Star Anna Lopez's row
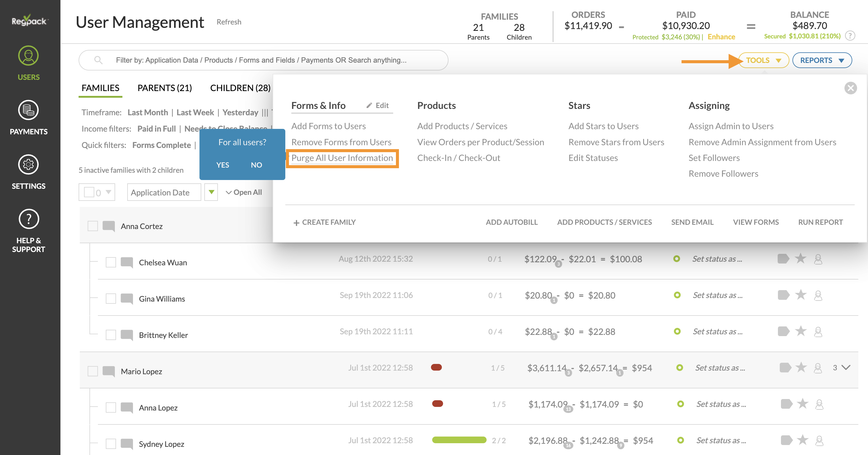868x455 pixels. 803,403
